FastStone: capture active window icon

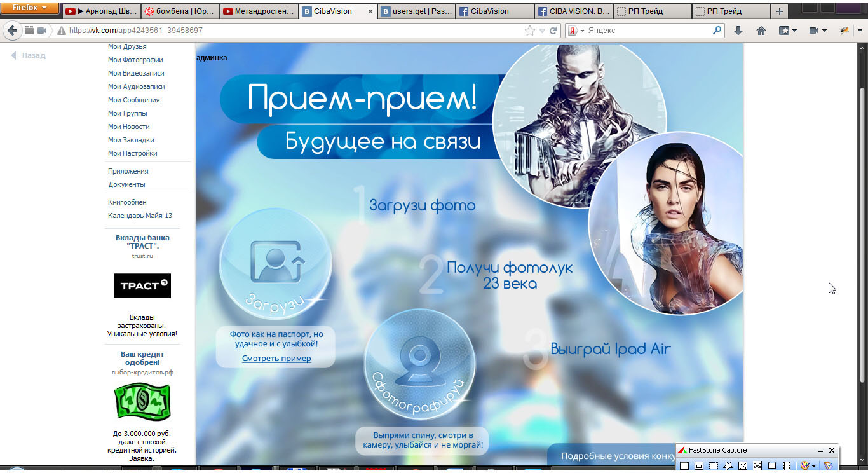tap(684, 466)
